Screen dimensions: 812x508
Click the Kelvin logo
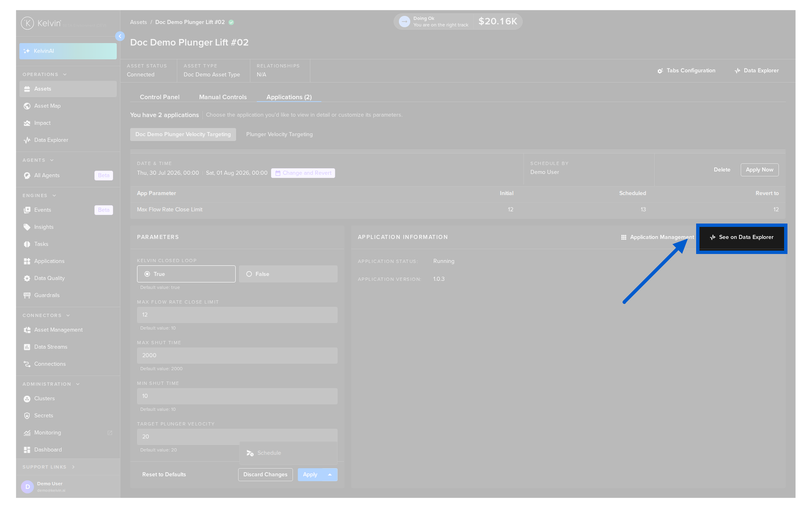coord(41,23)
